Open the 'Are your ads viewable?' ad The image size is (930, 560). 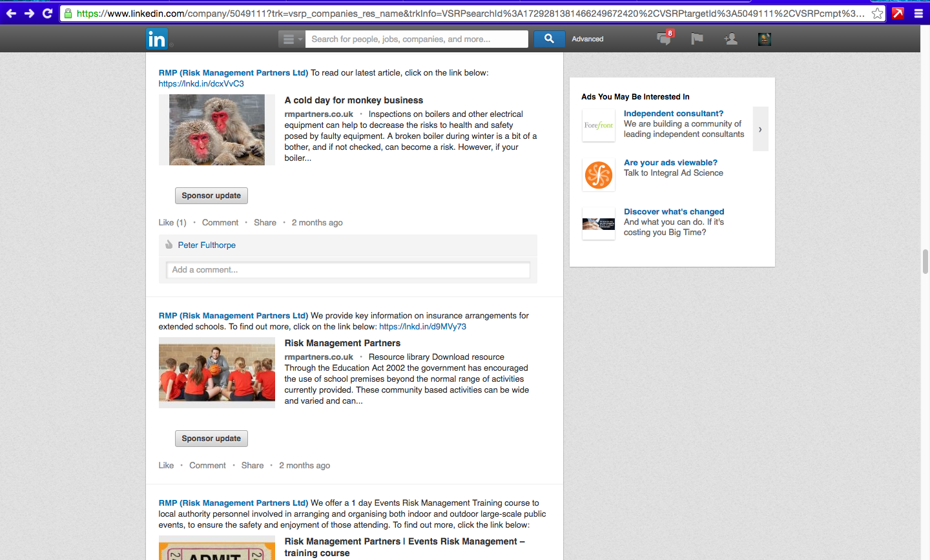[x=670, y=163]
